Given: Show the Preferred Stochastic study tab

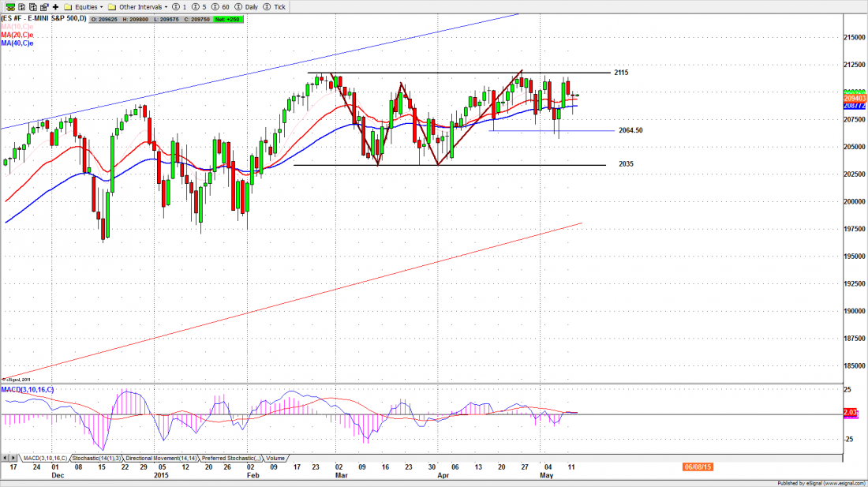Looking at the screenshot, I should click(231, 458).
